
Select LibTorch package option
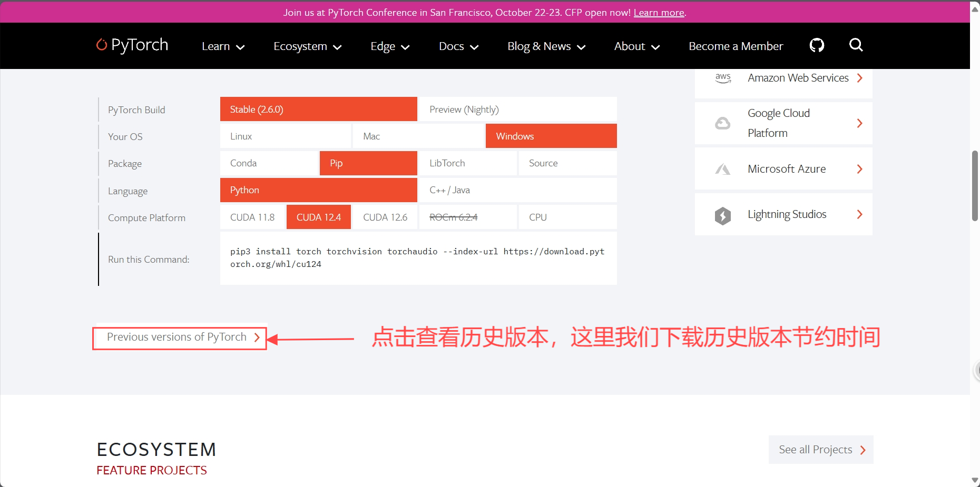tap(468, 163)
